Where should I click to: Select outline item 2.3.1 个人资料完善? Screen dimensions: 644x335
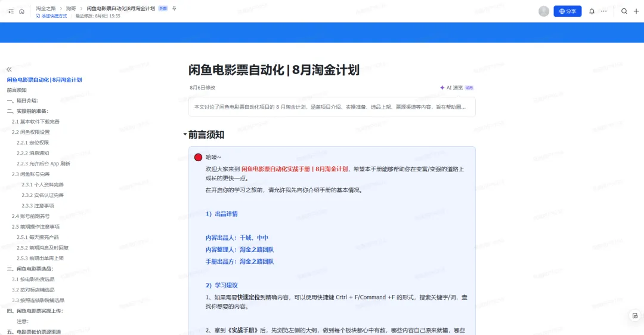[43, 185]
